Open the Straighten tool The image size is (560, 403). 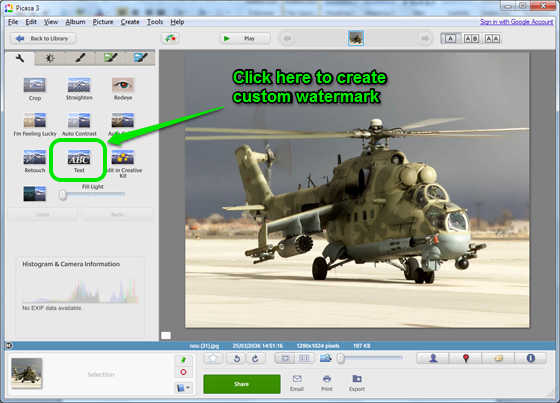point(79,85)
